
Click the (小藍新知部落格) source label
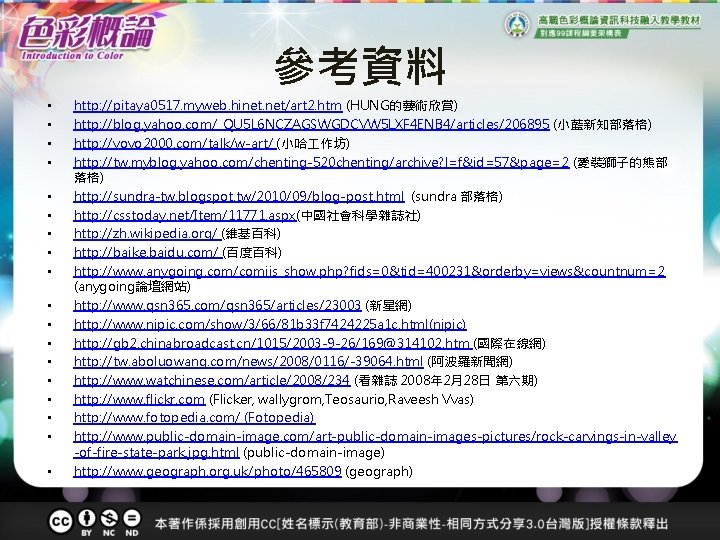(x=602, y=124)
